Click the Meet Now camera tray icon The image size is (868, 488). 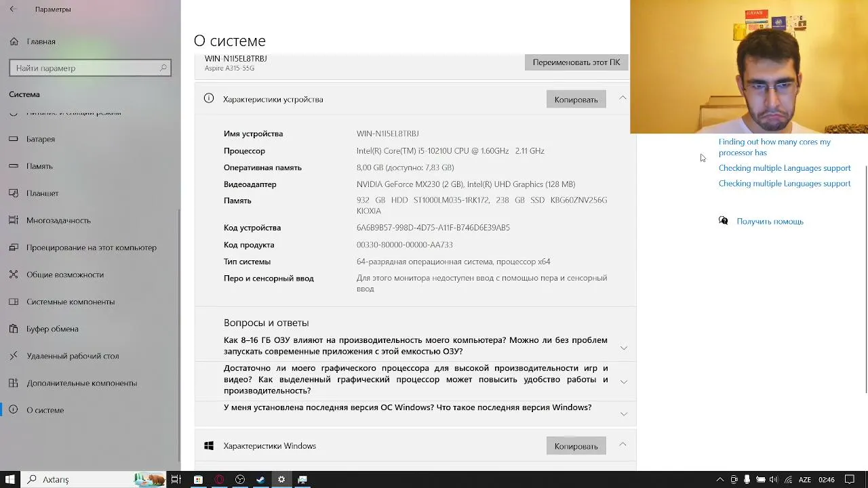coord(734,480)
